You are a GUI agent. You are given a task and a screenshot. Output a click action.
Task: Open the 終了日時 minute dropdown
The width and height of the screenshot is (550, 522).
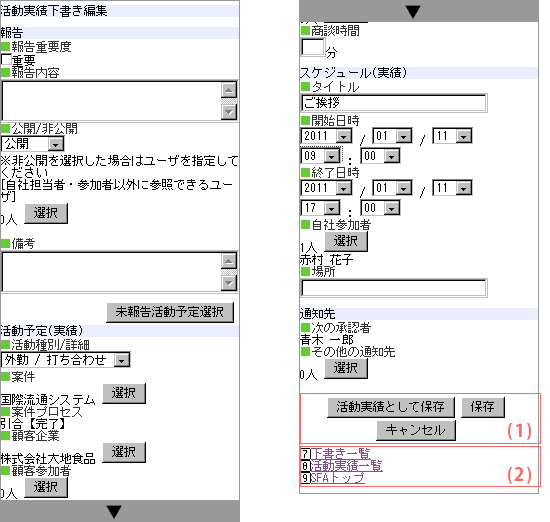point(381,208)
